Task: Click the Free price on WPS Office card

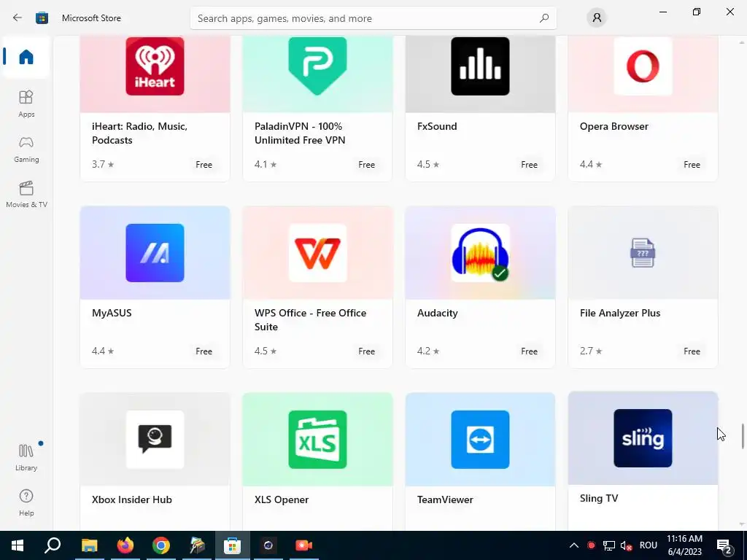Action: [x=366, y=351]
